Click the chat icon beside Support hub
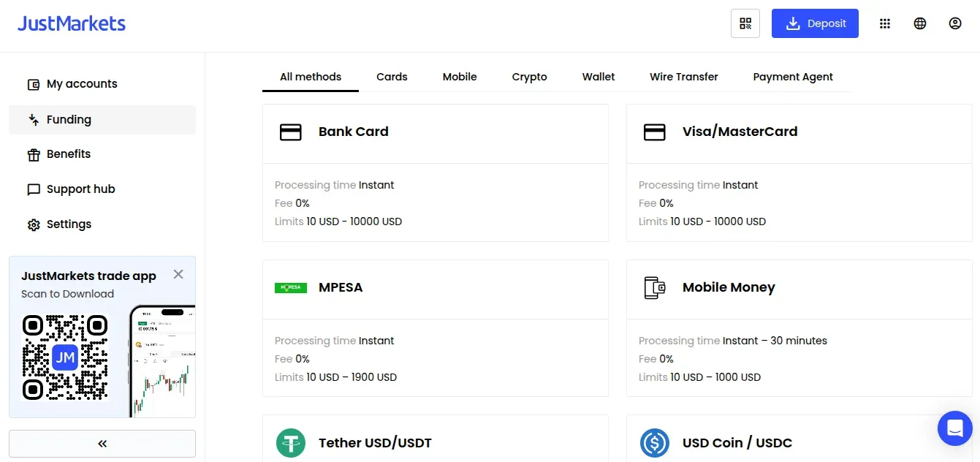The image size is (980, 462). tap(33, 189)
